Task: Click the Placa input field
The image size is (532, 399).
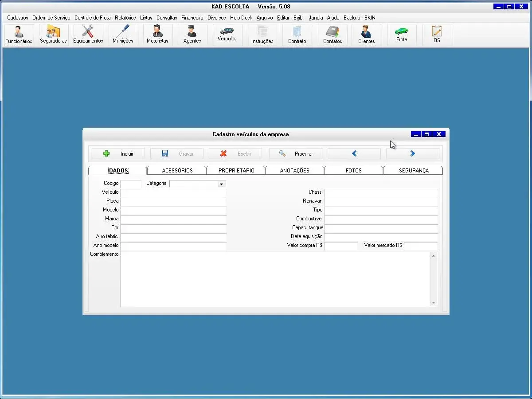Action: pyautogui.click(x=173, y=201)
